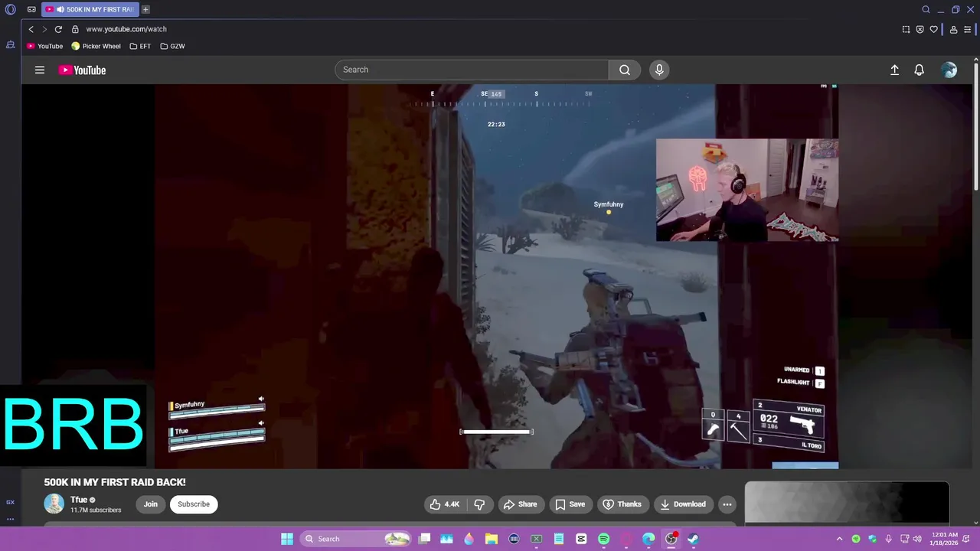Image resolution: width=980 pixels, height=551 pixels.
Task: Open the Windows Start menu
Action: coord(287,539)
